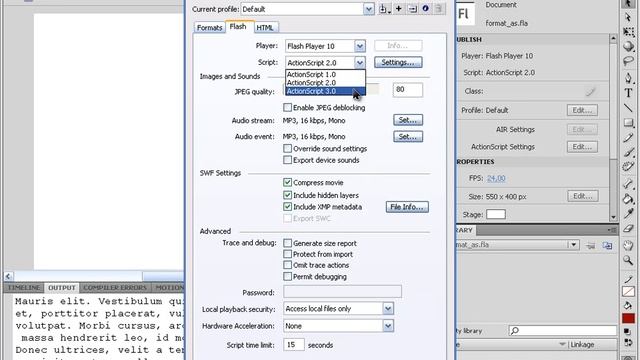This screenshot has width=640, height=360.
Task: Click the Create New Profile plus icon
Action: (399, 9)
